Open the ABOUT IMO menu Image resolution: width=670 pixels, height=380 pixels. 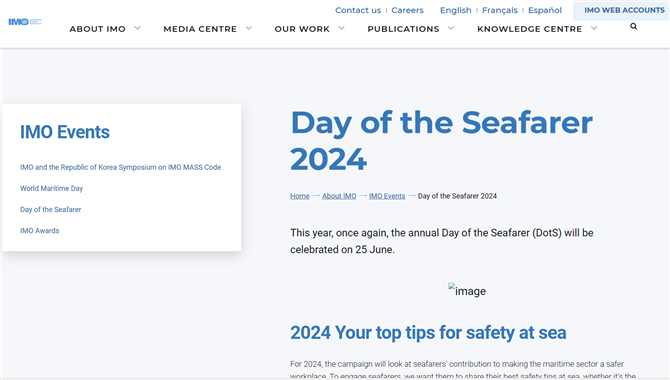point(97,29)
